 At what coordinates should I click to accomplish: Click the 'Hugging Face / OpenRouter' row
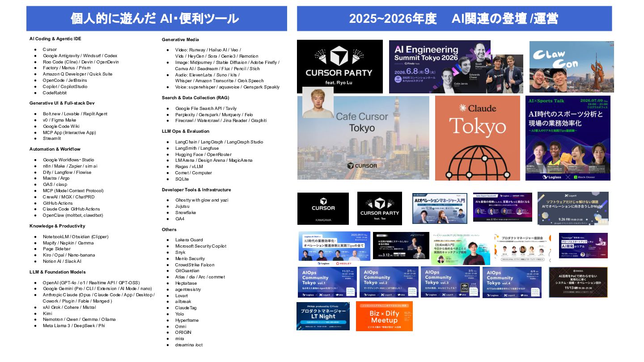(203, 155)
